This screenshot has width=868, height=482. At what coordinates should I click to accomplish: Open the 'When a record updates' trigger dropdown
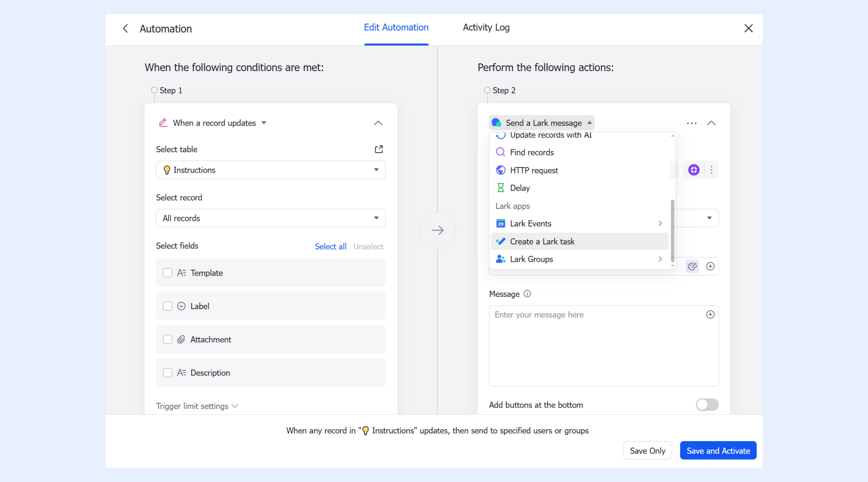219,123
